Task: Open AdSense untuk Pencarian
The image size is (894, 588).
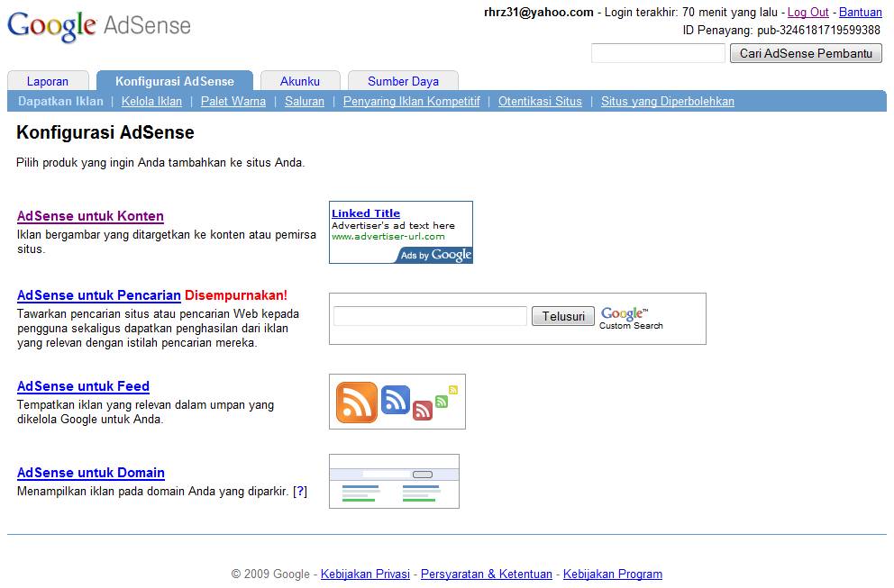Action: click(98, 295)
